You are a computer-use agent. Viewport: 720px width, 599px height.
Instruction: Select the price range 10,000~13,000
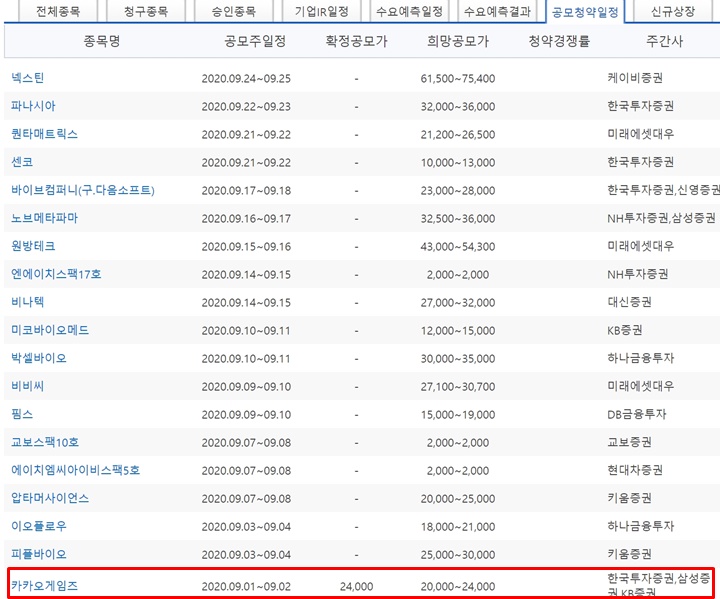458,163
